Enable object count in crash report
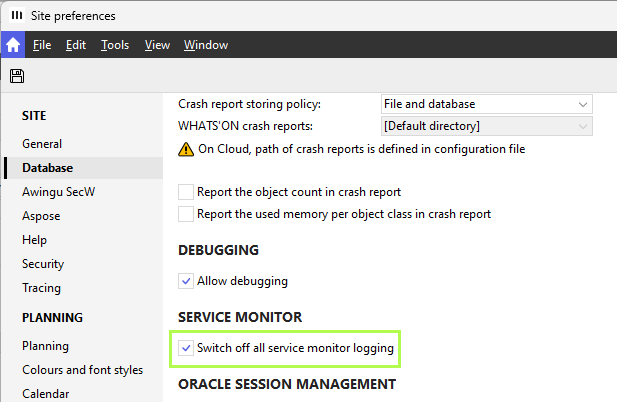This screenshot has height=402, width=617. point(186,191)
